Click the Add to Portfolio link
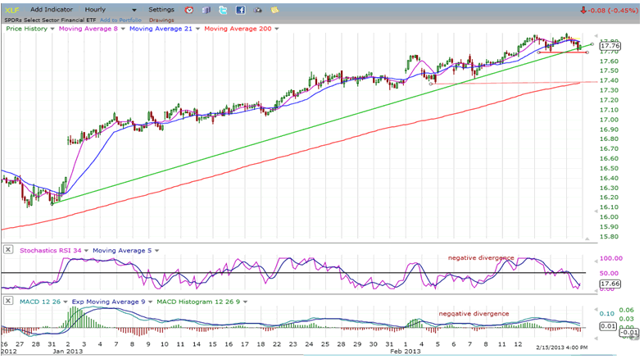 122,19
